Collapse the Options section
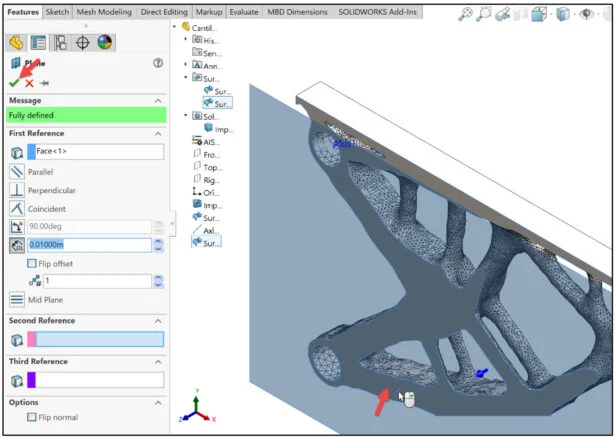 coord(157,402)
